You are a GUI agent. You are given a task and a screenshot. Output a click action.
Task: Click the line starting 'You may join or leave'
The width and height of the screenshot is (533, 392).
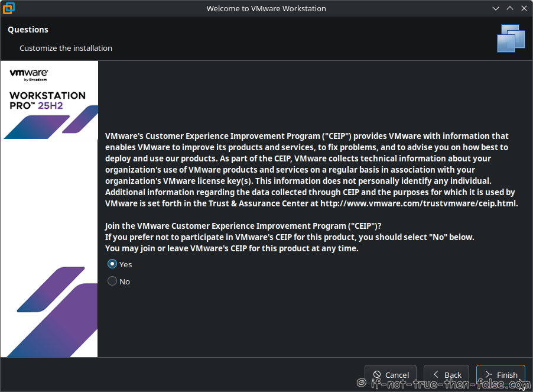coord(232,248)
